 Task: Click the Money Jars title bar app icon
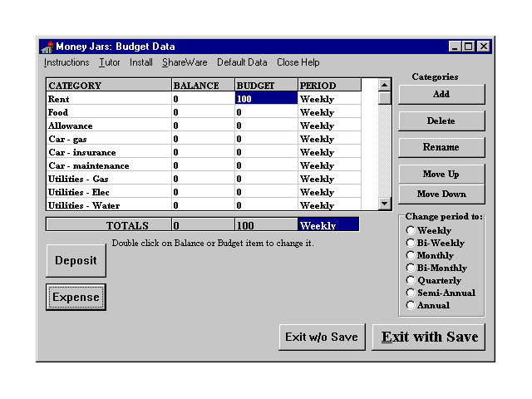pos(47,47)
